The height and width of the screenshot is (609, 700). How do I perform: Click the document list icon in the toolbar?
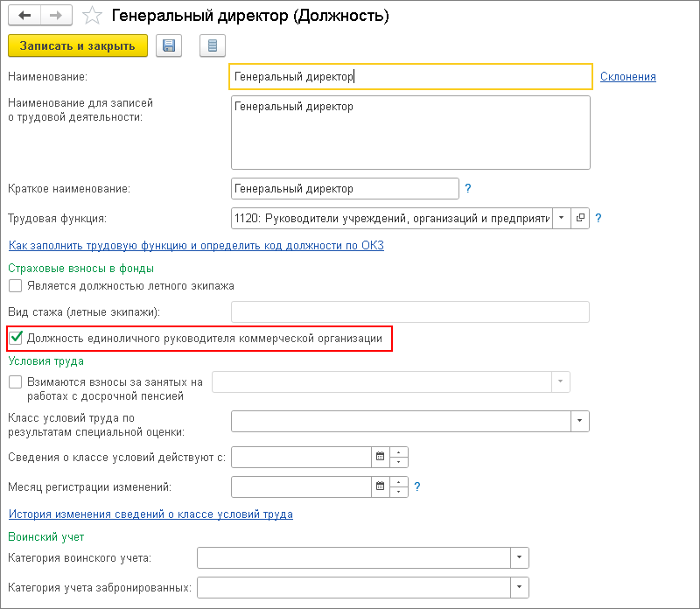pyautogui.click(x=213, y=46)
